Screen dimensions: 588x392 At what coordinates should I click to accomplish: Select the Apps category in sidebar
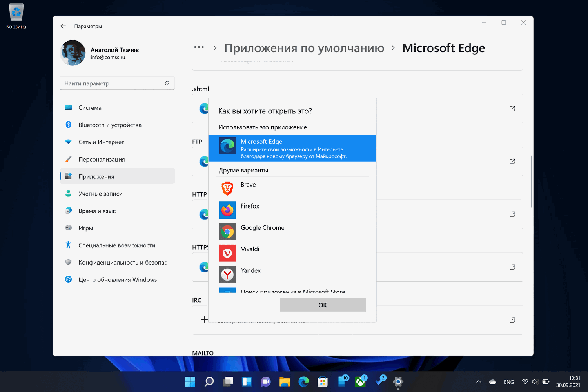pyautogui.click(x=117, y=176)
